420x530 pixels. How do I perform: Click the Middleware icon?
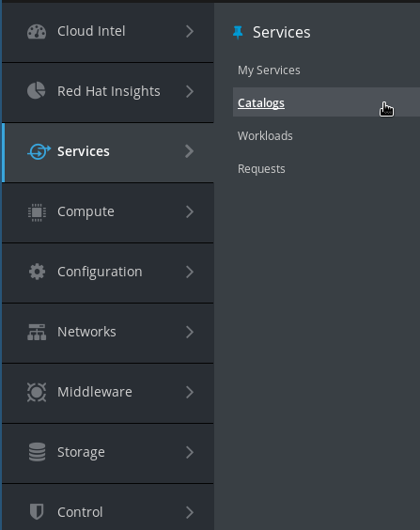(x=37, y=392)
